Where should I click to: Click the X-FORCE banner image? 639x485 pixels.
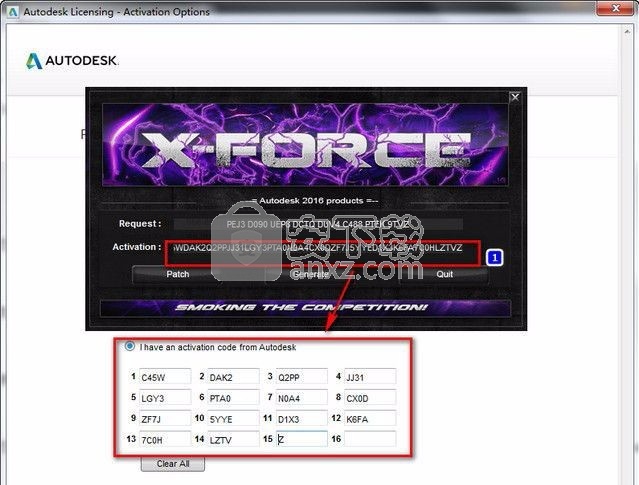pos(305,145)
